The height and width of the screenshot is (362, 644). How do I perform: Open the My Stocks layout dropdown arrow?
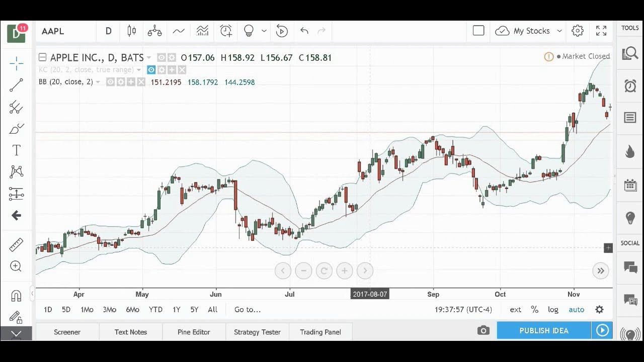[x=559, y=31]
